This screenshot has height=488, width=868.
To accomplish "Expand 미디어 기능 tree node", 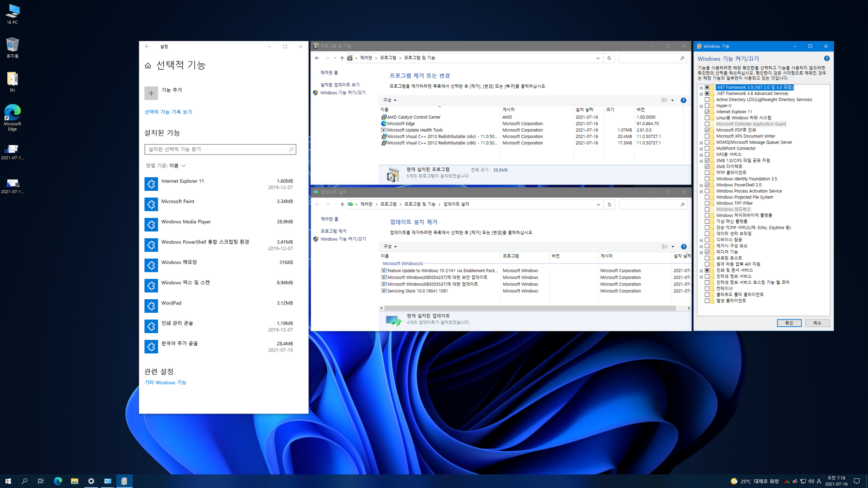I will (x=701, y=252).
